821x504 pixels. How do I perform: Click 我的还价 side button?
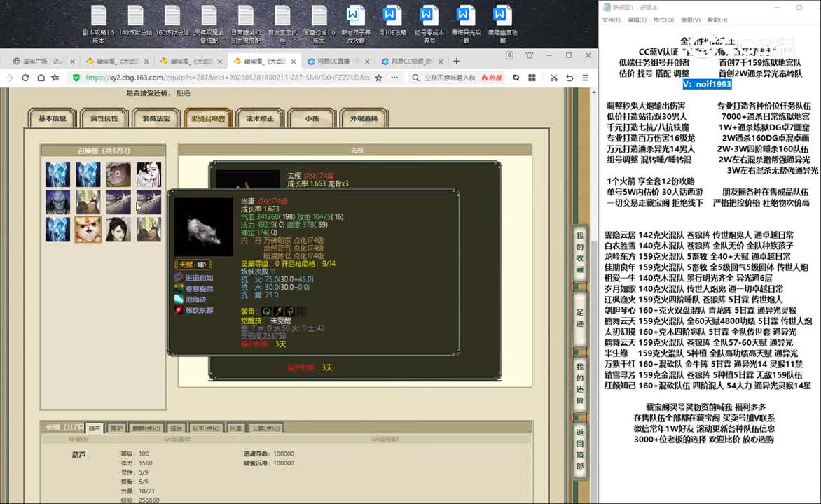point(579,384)
